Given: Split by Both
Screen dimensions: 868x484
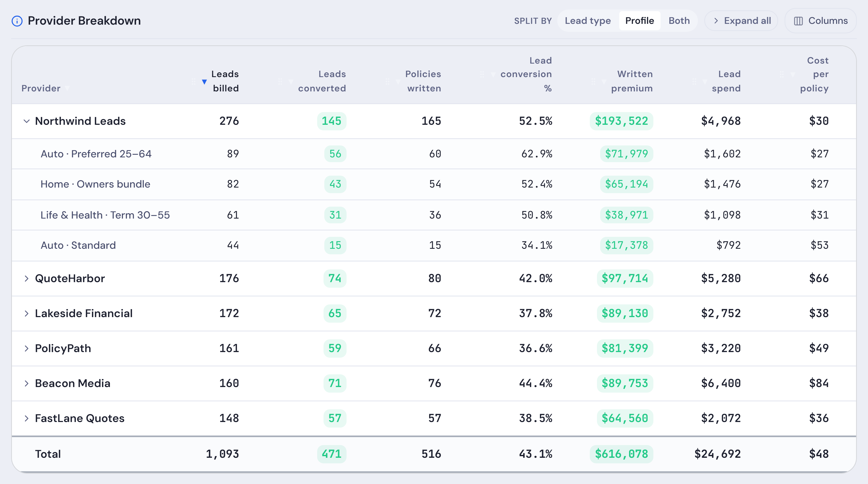Looking at the screenshot, I should (679, 21).
